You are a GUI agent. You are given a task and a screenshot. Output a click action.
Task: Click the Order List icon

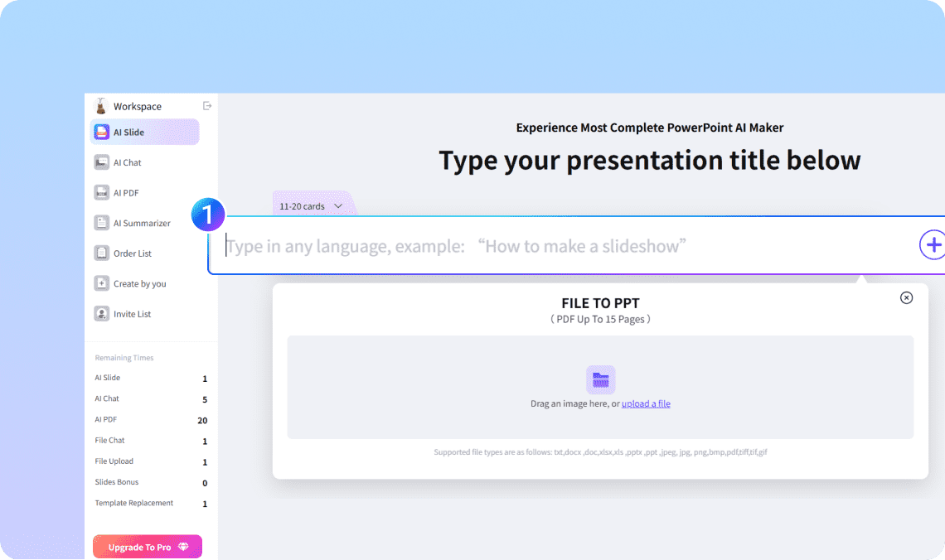101,253
